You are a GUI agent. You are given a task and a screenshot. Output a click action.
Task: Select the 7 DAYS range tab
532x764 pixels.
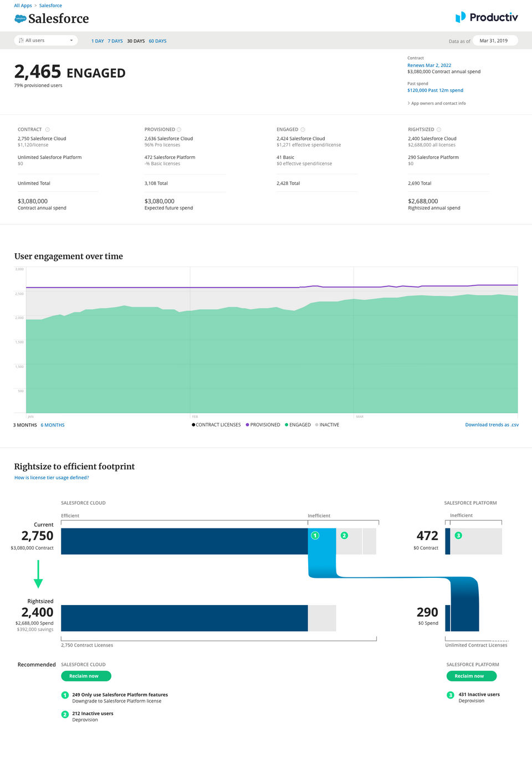(x=115, y=41)
